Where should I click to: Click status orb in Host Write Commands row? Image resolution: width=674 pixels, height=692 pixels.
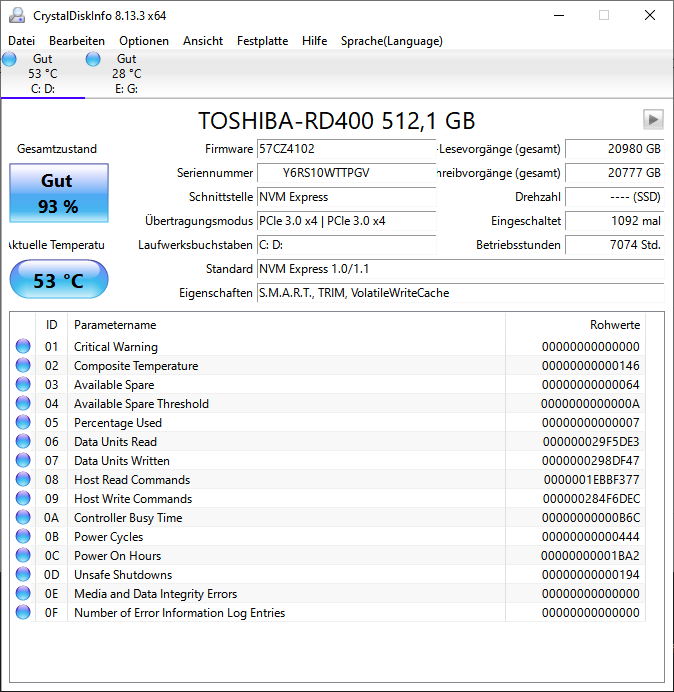tap(23, 498)
